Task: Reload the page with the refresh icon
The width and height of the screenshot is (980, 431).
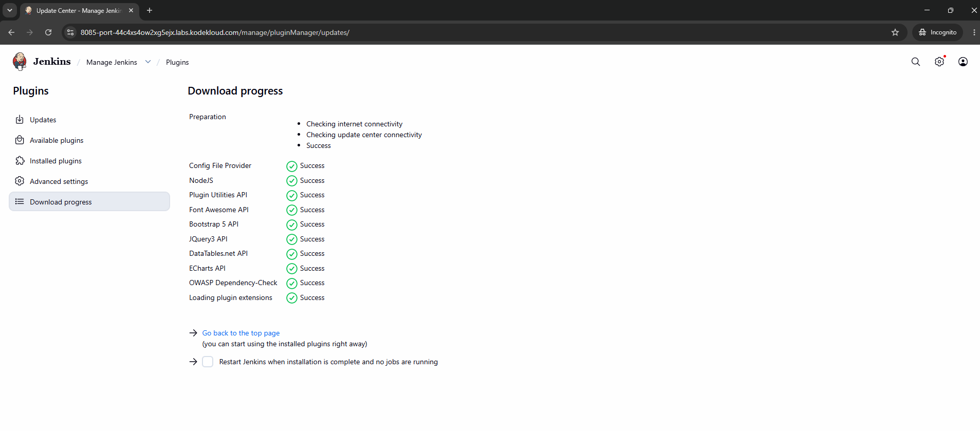Action: click(48, 32)
